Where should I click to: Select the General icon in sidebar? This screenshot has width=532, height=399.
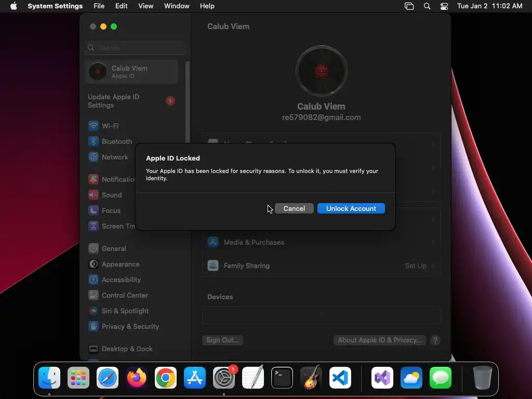click(94, 248)
